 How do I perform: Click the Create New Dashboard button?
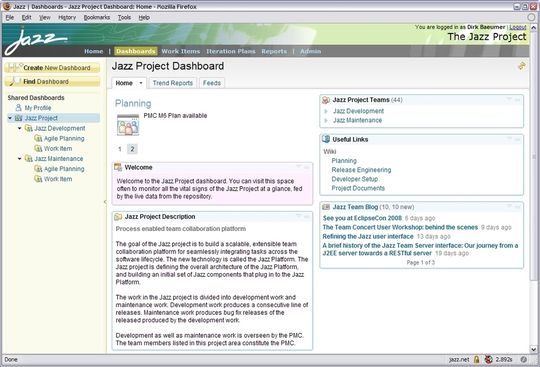52,67
